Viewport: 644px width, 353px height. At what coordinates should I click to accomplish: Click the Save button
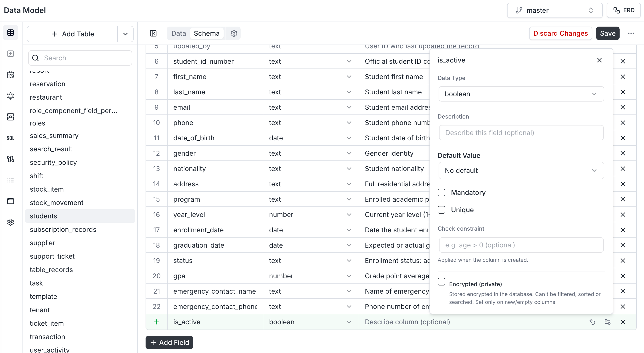(608, 33)
